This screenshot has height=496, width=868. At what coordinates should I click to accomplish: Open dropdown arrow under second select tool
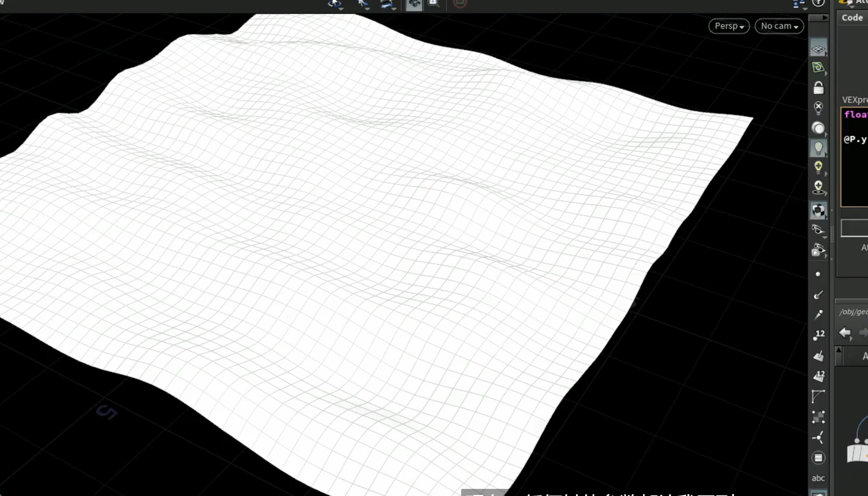[367, 9]
